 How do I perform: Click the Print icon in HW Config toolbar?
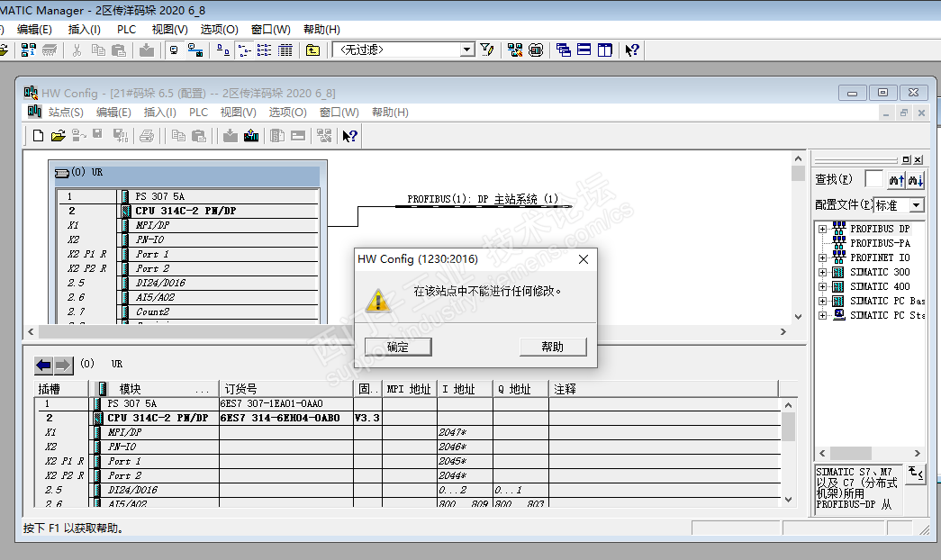pyautogui.click(x=147, y=136)
